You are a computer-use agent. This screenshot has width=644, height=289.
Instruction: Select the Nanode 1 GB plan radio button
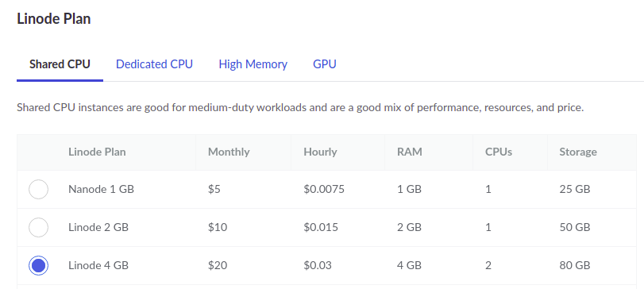point(39,189)
